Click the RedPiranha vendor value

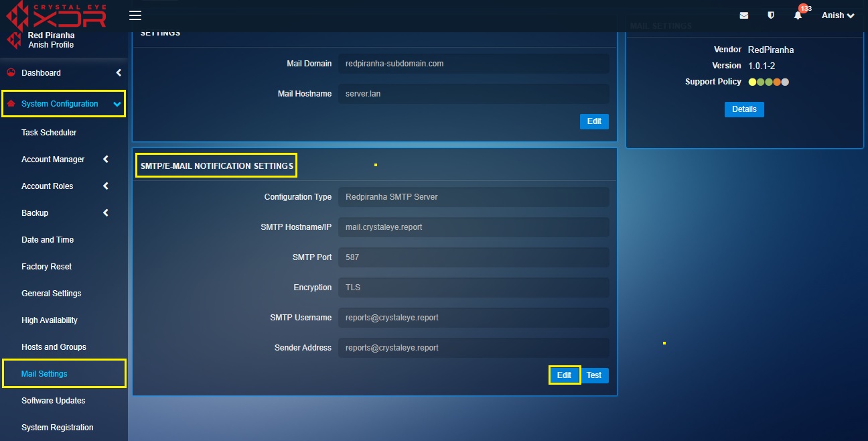pos(771,50)
